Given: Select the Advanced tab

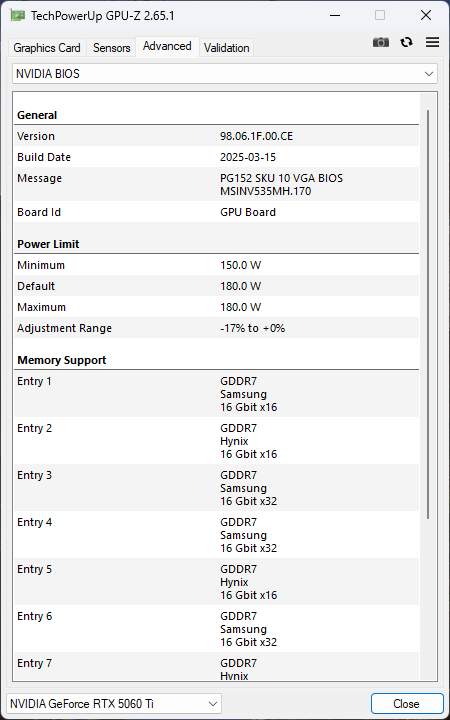Looking at the screenshot, I should (x=167, y=46).
